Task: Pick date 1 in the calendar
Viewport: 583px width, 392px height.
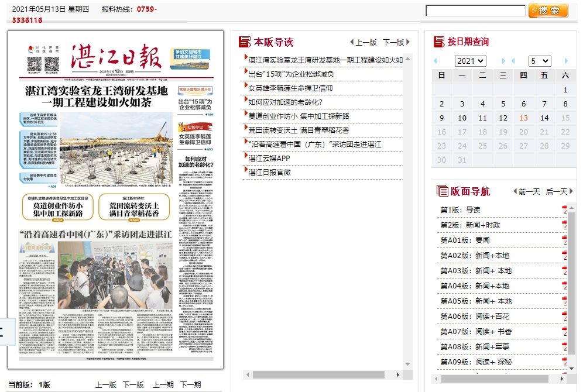Action: click(x=565, y=90)
